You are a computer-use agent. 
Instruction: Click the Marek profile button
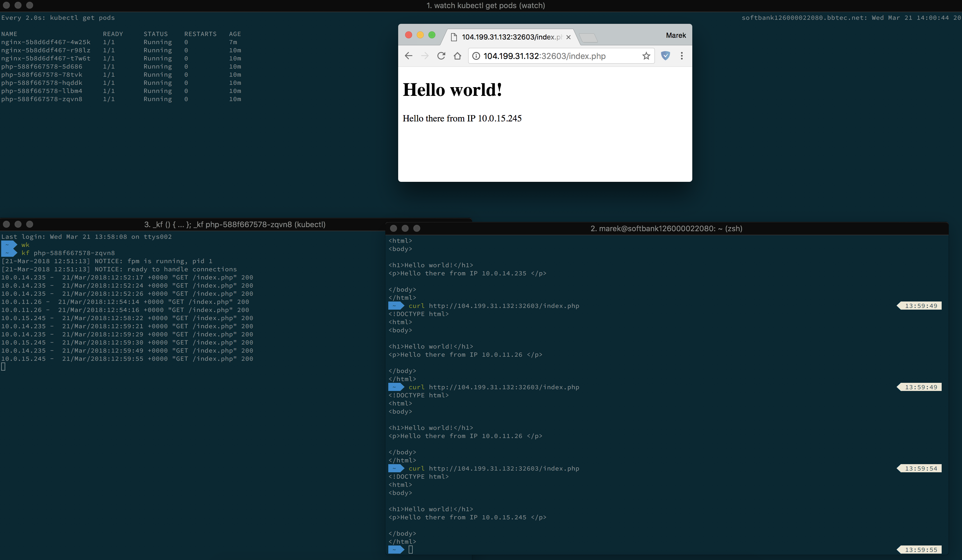coord(676,35)
